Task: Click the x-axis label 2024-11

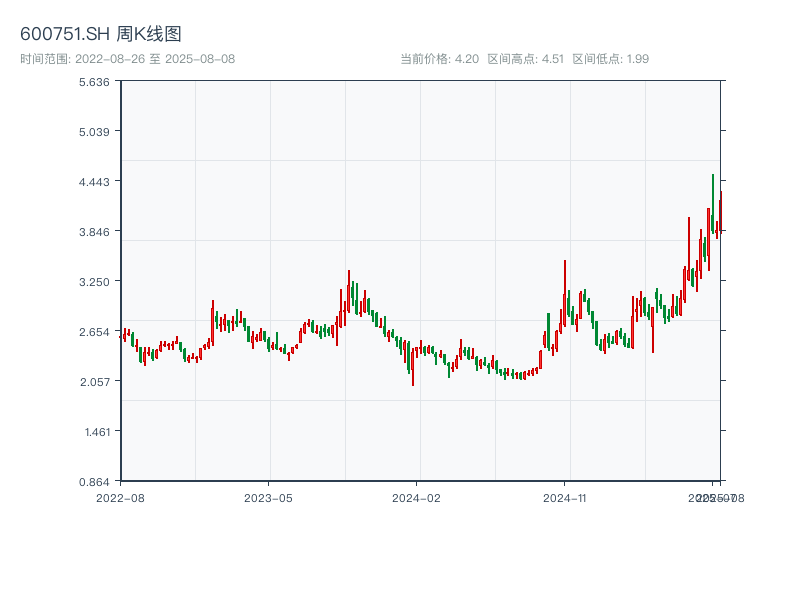Action: (564, 498)
